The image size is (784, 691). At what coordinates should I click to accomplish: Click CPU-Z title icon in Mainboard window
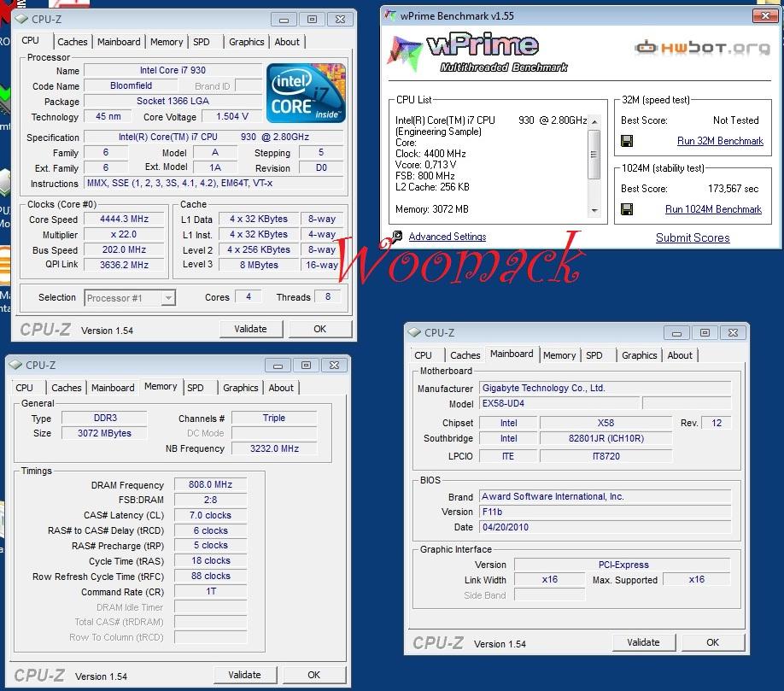coord(414,332)
